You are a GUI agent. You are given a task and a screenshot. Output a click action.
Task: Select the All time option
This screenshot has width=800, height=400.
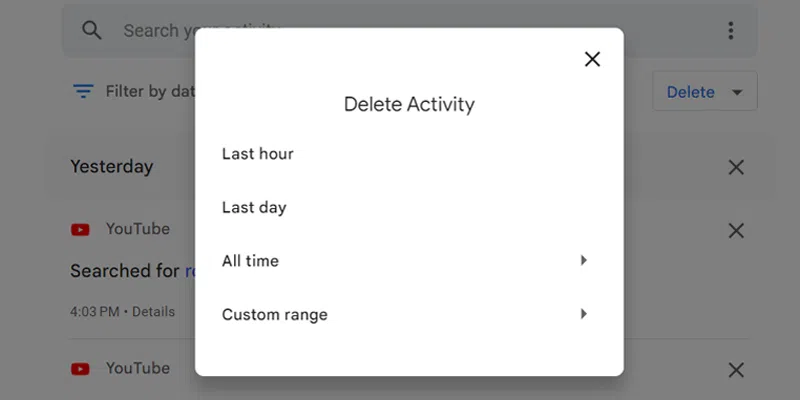[251, 261]
